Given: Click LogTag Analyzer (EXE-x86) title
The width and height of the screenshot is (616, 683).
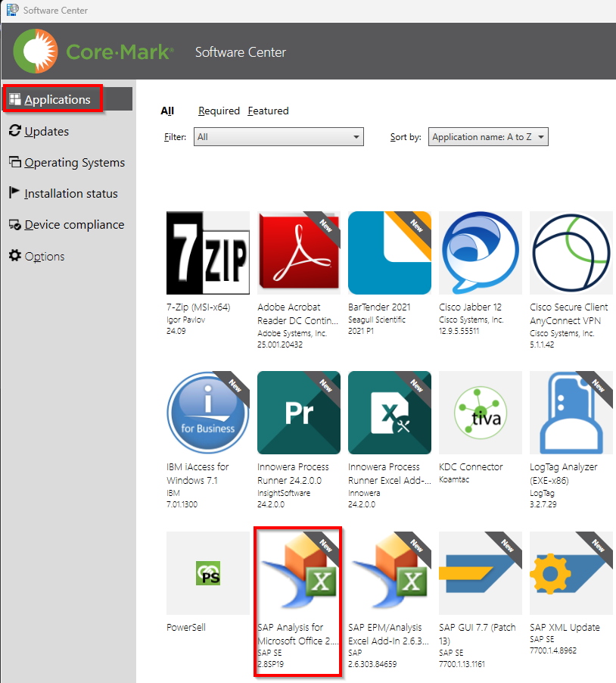Looking at the screenshot, I should click(563, 473).
